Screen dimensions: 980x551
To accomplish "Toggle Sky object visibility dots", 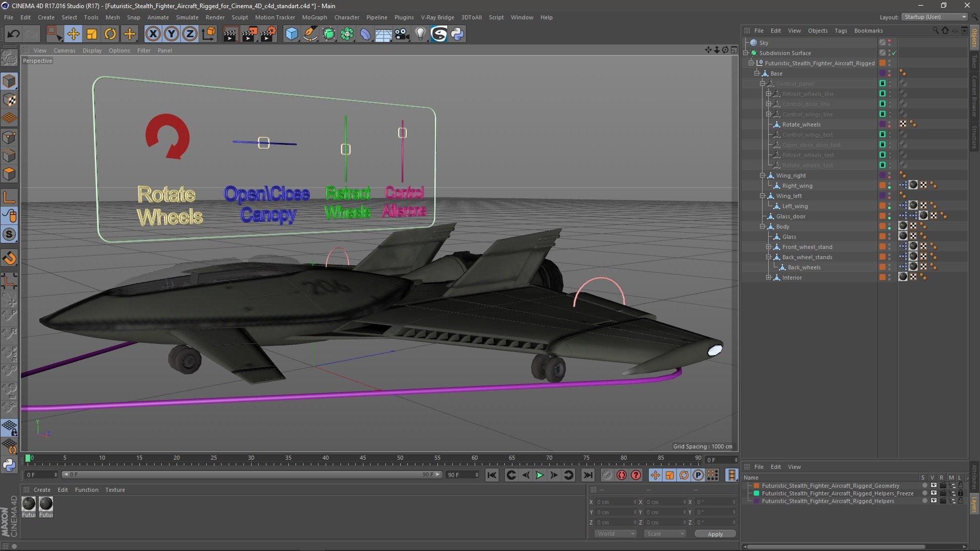I will tap(889, 43).
